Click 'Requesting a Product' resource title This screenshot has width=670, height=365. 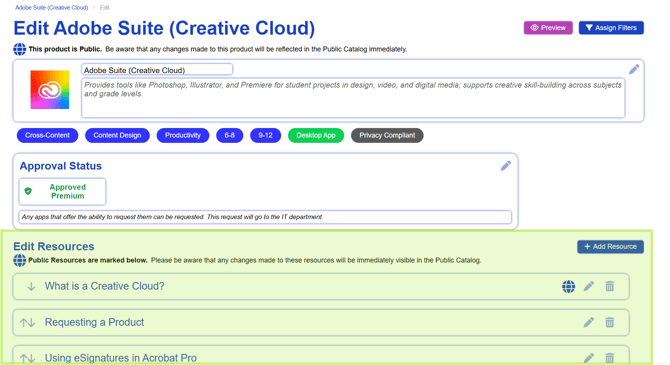(x=94, y=322)
